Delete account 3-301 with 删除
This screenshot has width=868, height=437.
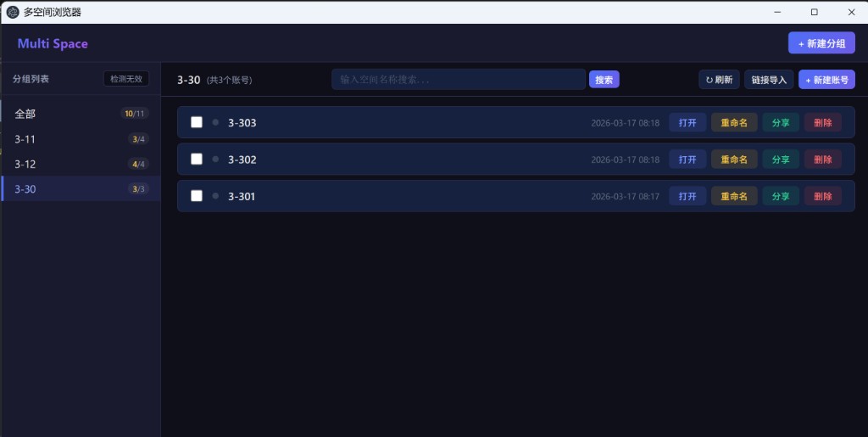tap(823, 196)
